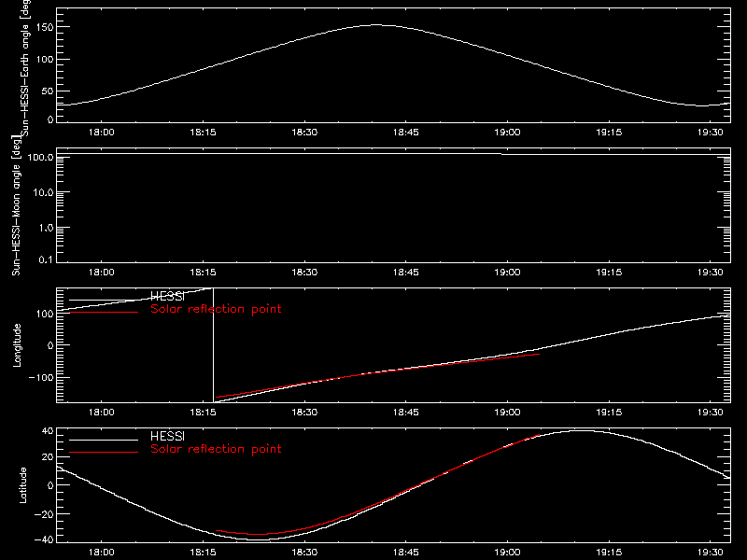Click the 100 tick on Longitude axis
This screenshot has width=747, height=560.
pyautogui.click(x=45, y=314)
